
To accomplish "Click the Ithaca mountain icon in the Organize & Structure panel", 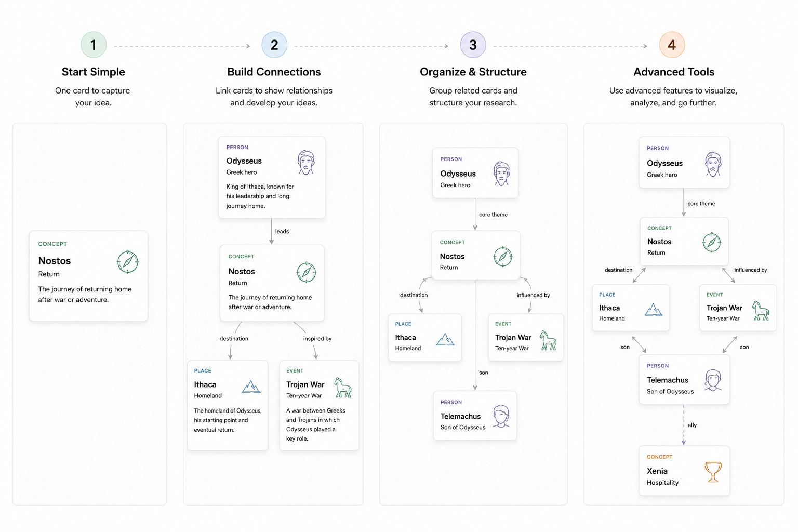I will click(446, 340).
